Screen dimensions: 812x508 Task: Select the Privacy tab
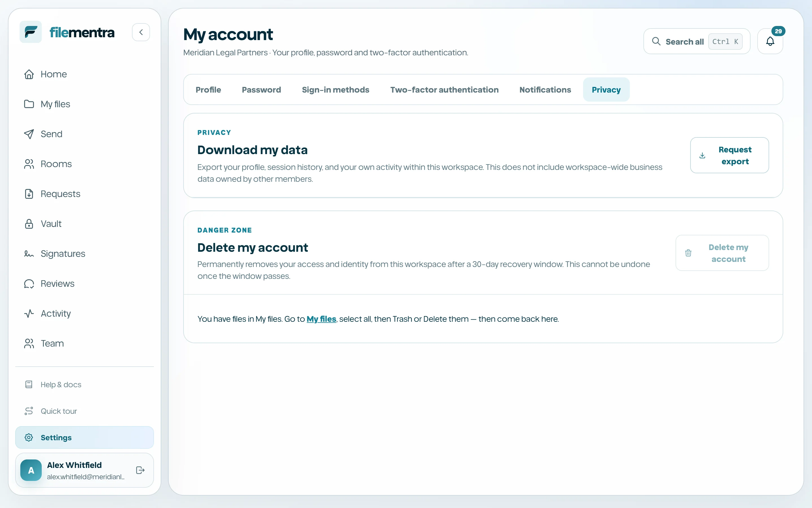[606, 90]
